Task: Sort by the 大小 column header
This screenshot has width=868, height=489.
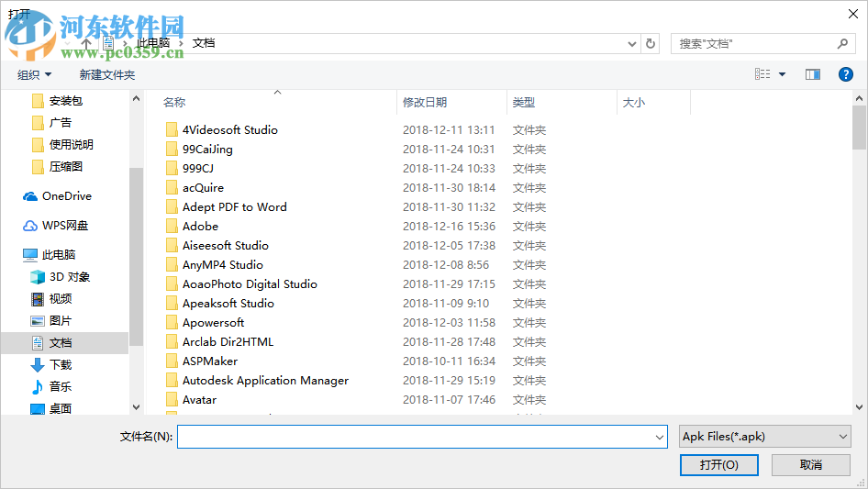Action: [x=634, y=103]
